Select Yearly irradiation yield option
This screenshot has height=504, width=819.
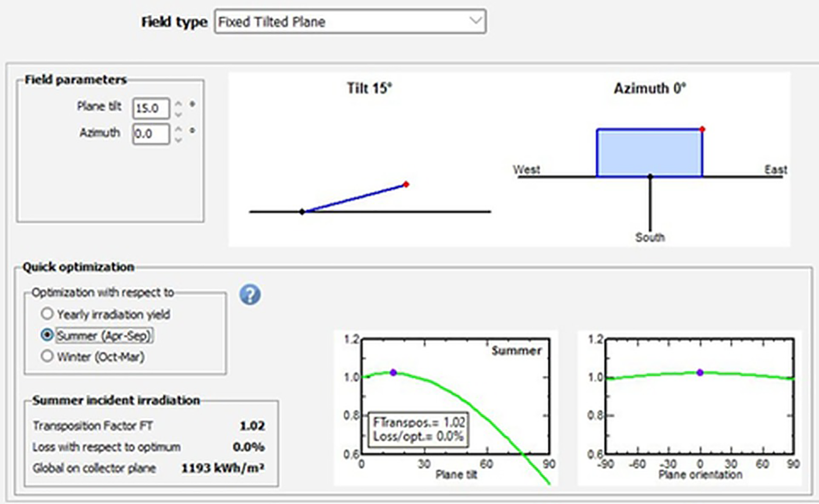point(47,314)
